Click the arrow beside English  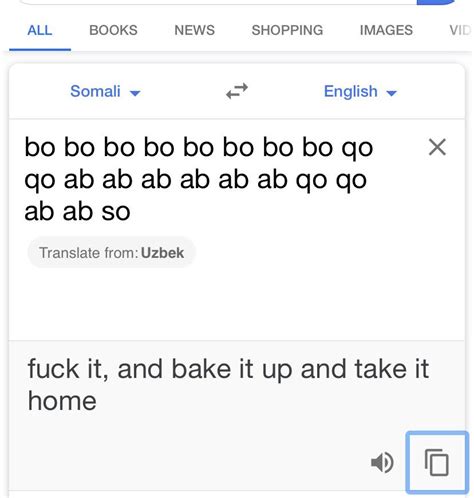click(x=391, y=93)
